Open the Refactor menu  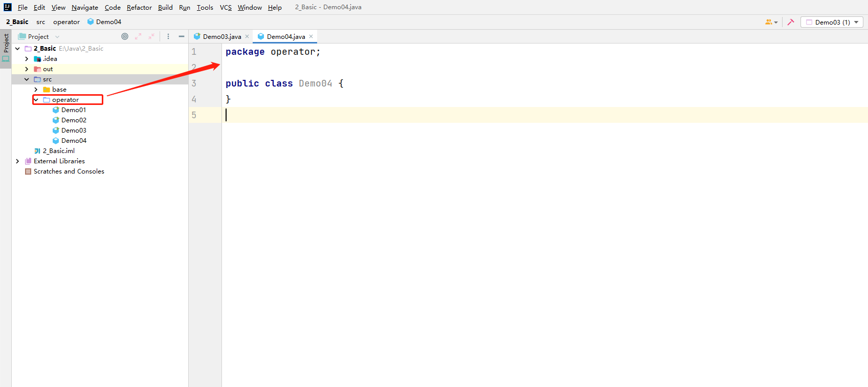pos(139,7)
